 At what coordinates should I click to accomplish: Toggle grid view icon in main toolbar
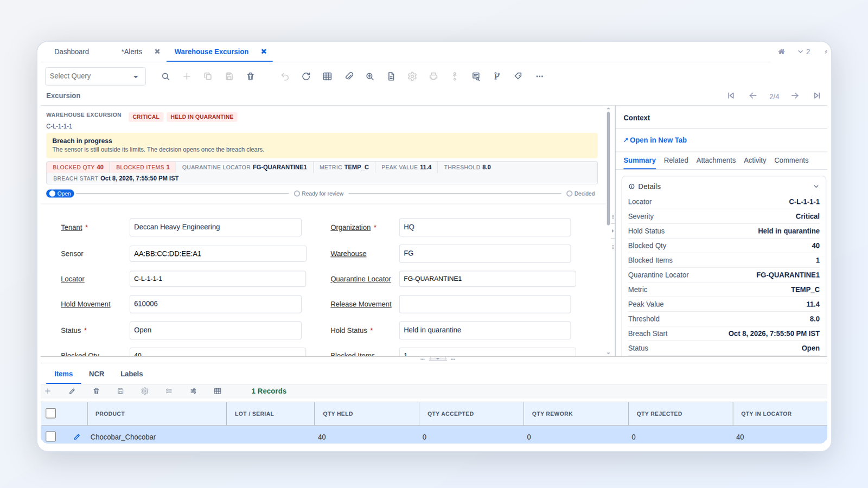coord(327,76)
